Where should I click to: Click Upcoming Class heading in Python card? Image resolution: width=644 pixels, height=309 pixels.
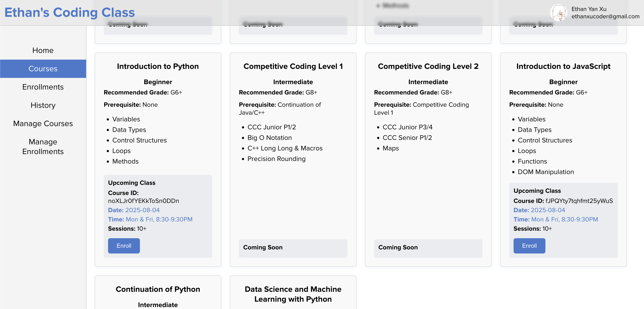[x=132, y=183]
